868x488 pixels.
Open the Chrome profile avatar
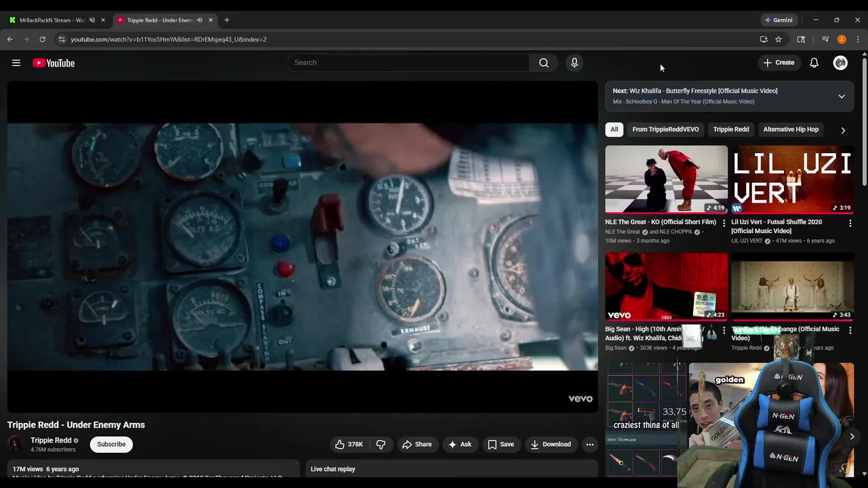842,39
